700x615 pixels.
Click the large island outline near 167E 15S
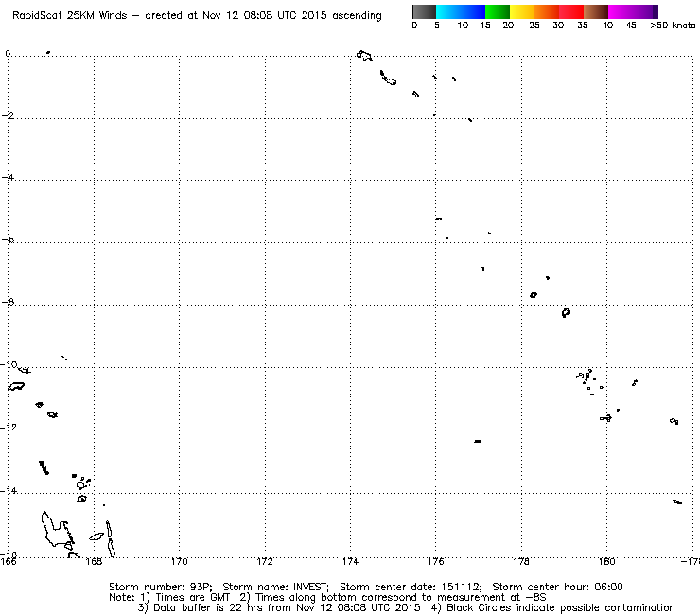click(x=58, y=531)
